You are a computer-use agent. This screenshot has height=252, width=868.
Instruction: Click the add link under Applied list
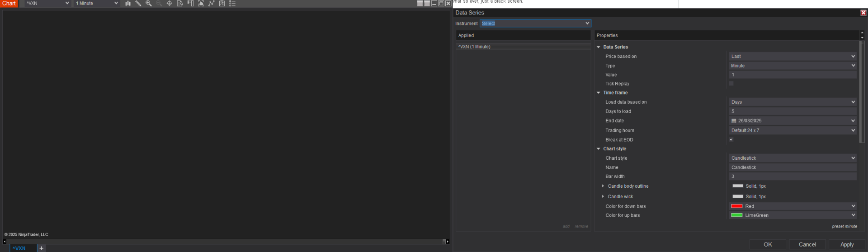tap(566, 226)
